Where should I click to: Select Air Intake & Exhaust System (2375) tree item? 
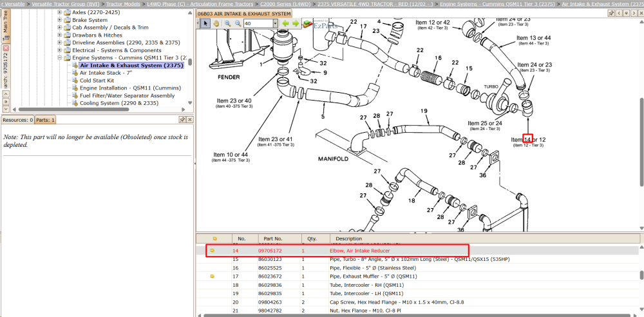(x=131, y=65)
